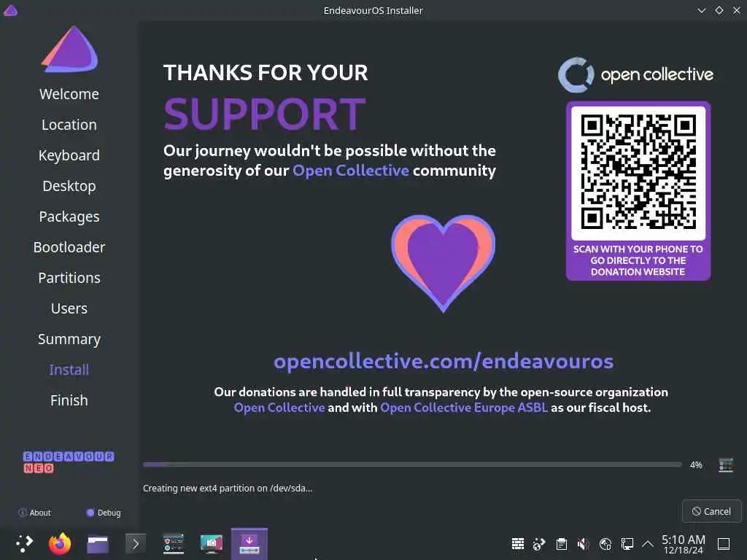
Task: Click 'SCAN WITH YOUR PHONE' caption
Action: tap(638, 260)
